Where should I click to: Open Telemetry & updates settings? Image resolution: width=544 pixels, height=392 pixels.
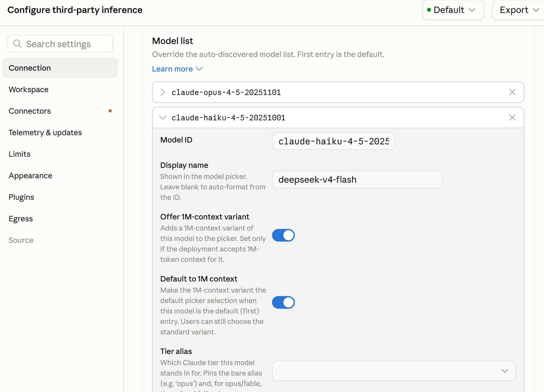[x=60, y=132]
